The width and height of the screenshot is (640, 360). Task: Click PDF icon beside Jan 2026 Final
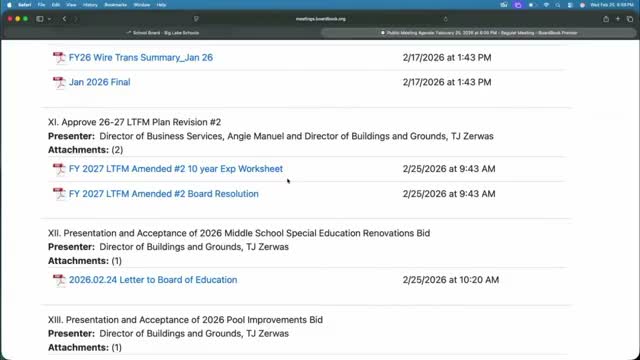[59, 82]
